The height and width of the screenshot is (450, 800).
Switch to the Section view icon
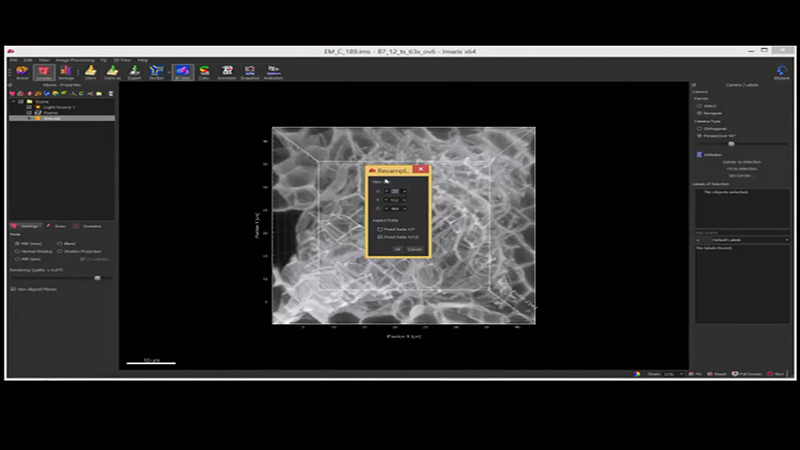156,72
